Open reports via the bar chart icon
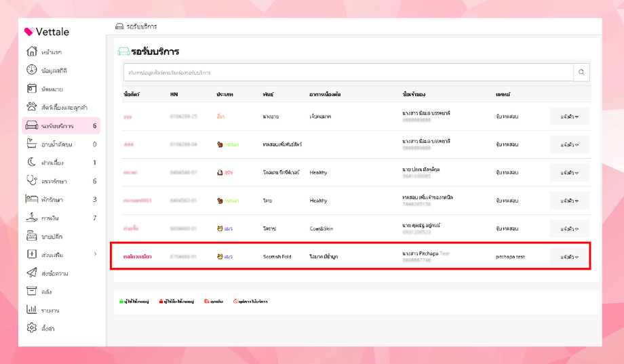This screenshot has height=364, width=624. pos(31,310)
